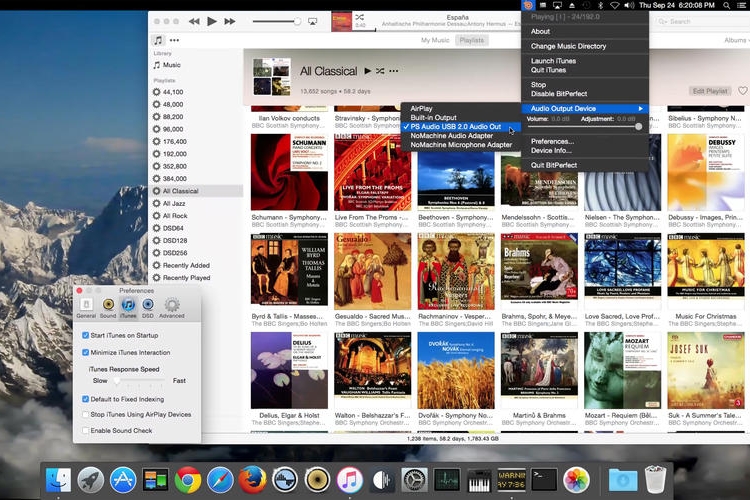Open Mozart Requiem album cover

point(622,370)
